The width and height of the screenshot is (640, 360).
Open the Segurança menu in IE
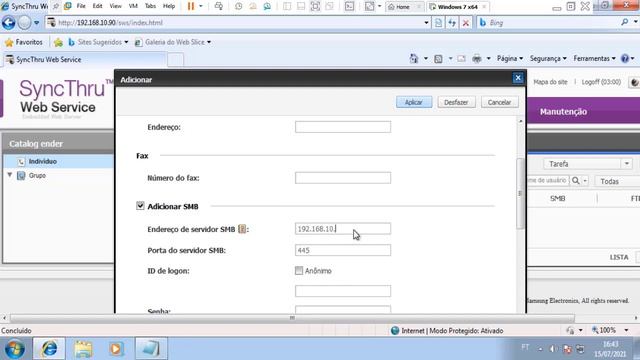(x=548, y=59)
